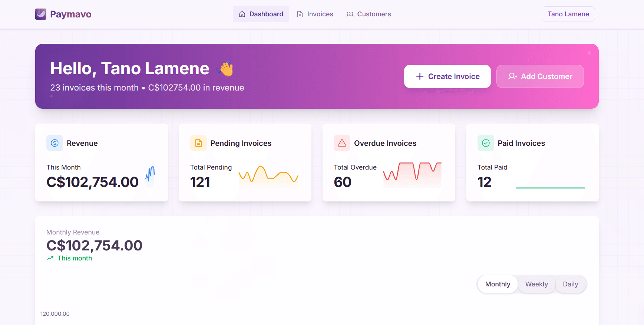Select the Monthly chart view

pos(498,284)
